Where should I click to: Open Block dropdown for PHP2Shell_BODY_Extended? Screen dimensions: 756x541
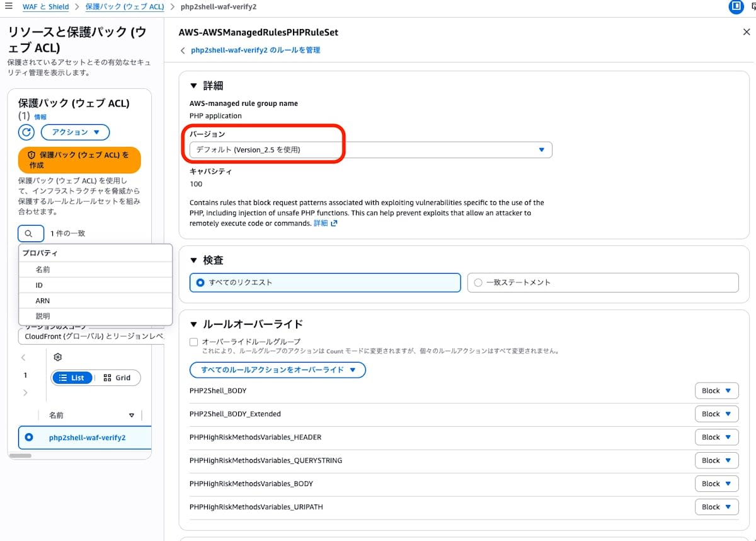tap(717, 414)
